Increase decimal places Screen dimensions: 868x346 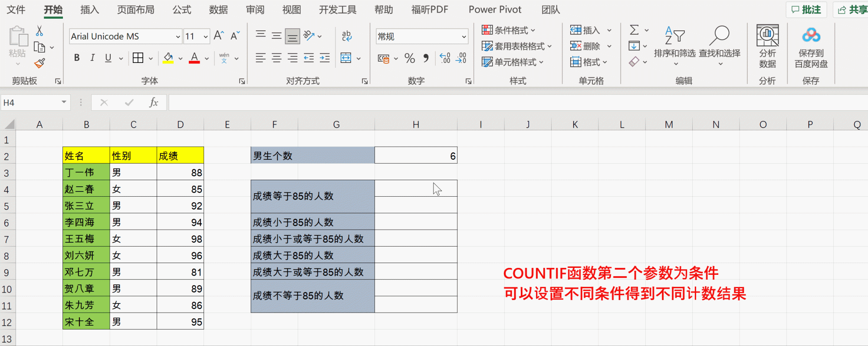[x=445, y=58]
